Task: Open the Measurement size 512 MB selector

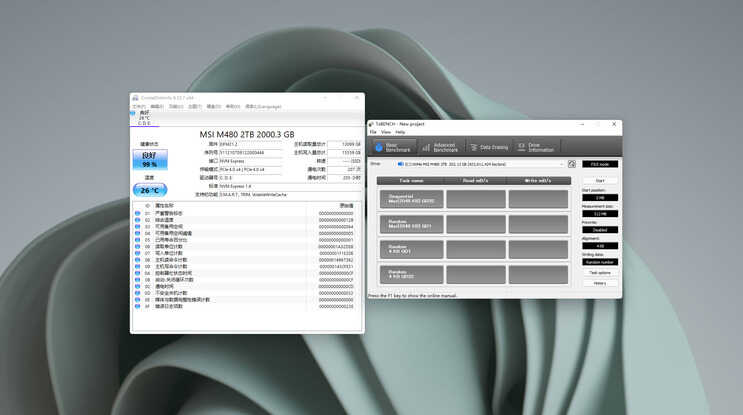Action: point(600,214)
